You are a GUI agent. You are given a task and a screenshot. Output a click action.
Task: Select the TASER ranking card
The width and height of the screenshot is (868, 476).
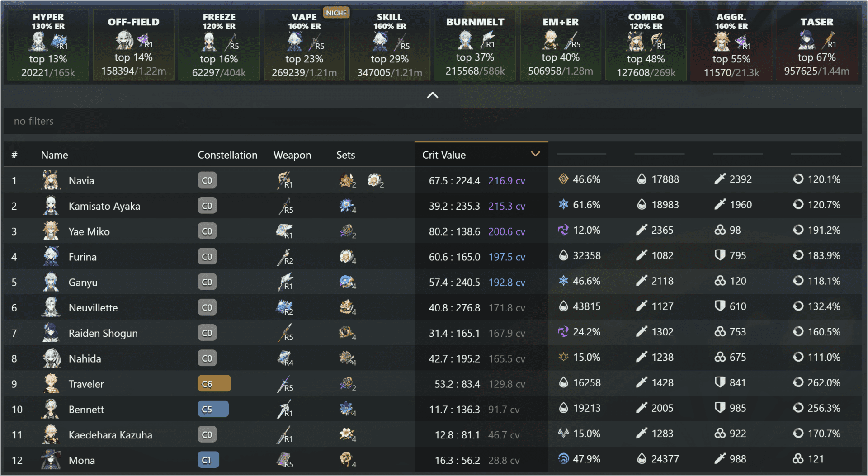(817, 45)
